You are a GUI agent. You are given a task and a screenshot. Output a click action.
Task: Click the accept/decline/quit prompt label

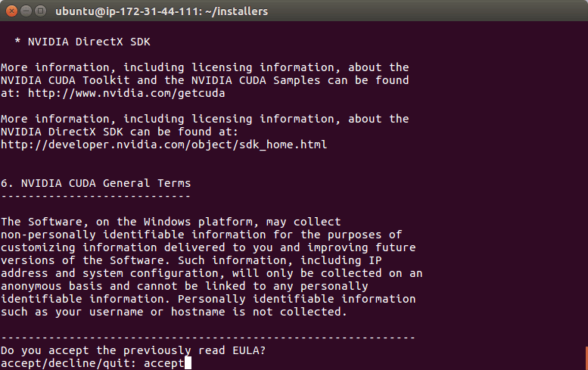pyautogui.click(x=69, y=363)
